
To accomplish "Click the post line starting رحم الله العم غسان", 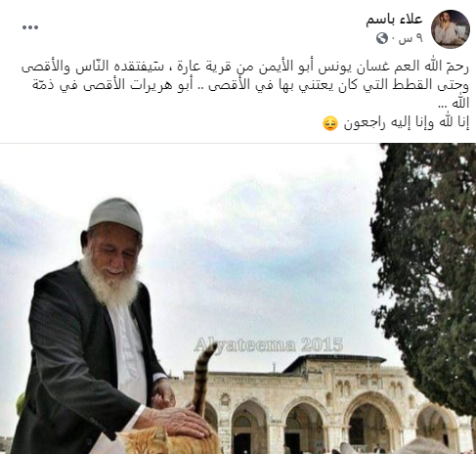I will point(245,67).
